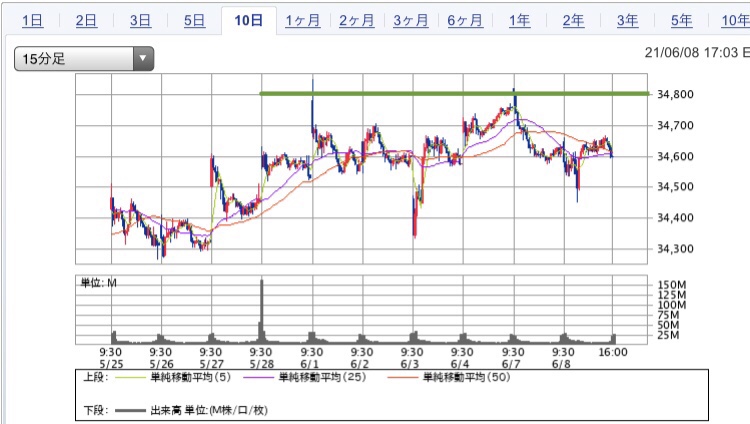Click the 6/1 date axis label

click(309, 364)
